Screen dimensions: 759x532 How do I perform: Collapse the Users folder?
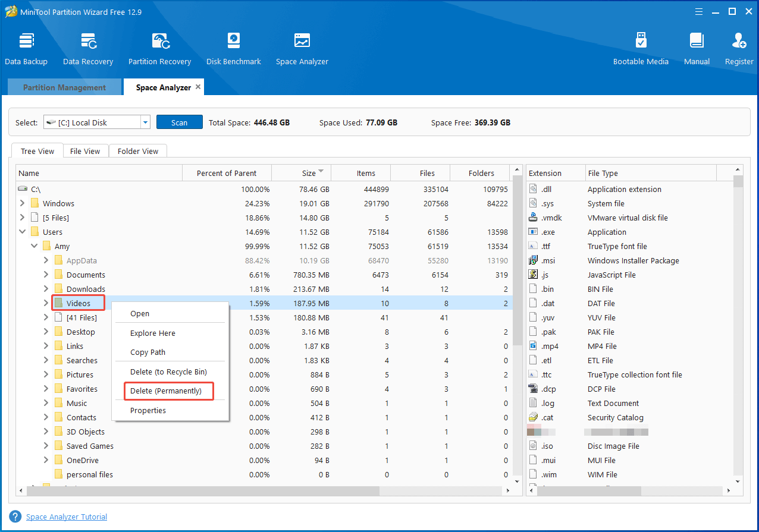23,232
